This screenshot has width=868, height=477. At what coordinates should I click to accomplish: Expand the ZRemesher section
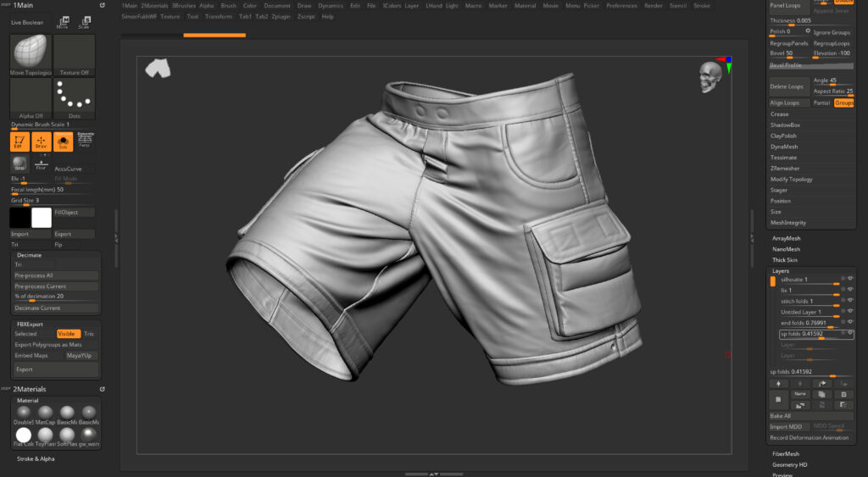(x=785, y=169)
